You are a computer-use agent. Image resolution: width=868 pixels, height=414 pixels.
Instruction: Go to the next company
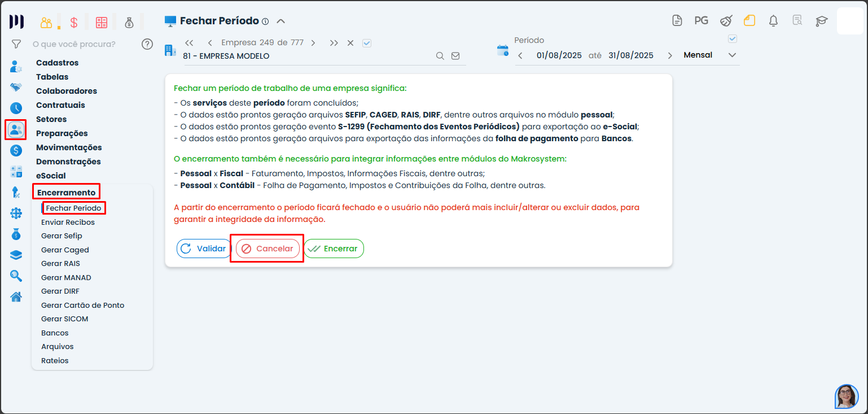point(313,43)
